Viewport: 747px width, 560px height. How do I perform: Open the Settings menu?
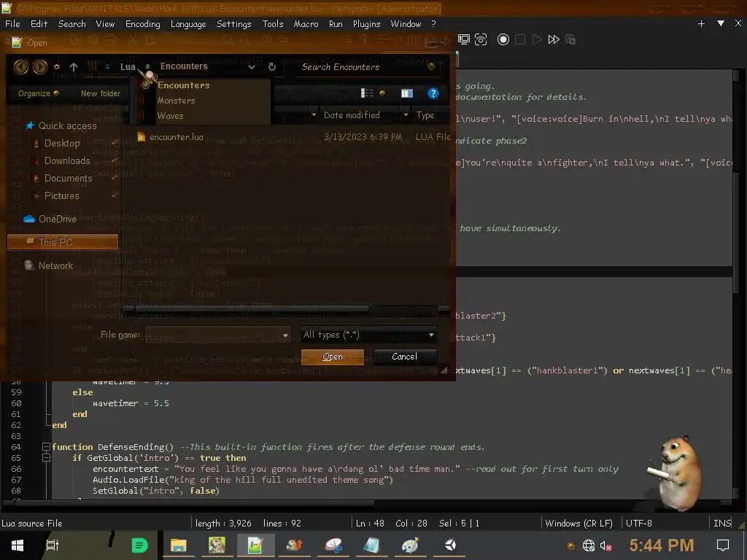[x=233, y=24]
